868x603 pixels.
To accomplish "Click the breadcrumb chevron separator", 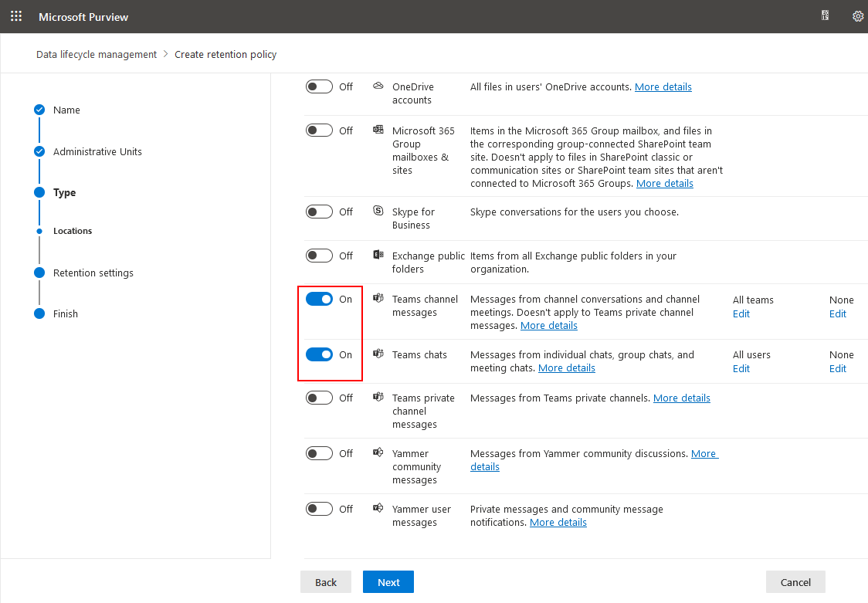I will pos(165,54).
